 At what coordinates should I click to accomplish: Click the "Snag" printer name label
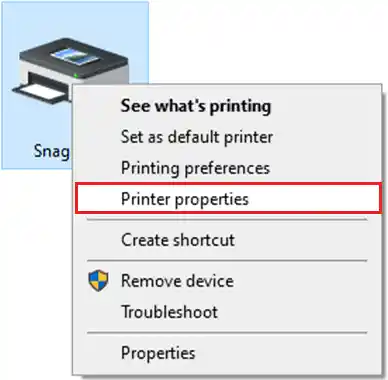(x=52, y=151)
